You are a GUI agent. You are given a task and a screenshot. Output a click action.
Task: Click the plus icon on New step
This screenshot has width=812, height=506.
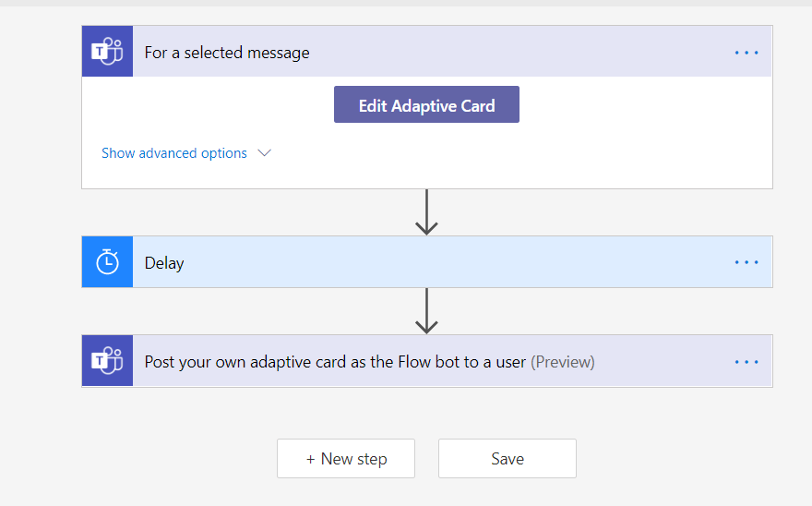[311, 459]
